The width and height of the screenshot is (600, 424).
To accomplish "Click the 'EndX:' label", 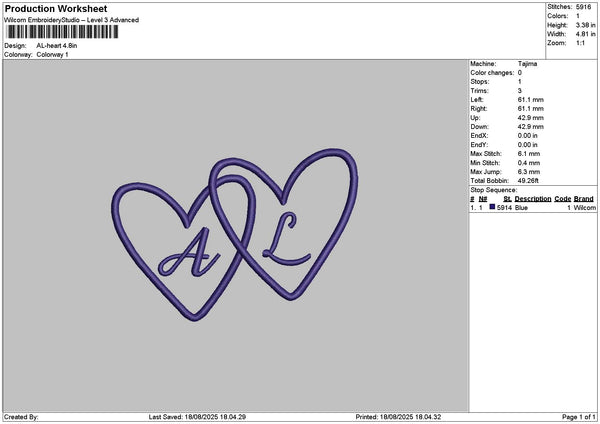I will (479, 136).
